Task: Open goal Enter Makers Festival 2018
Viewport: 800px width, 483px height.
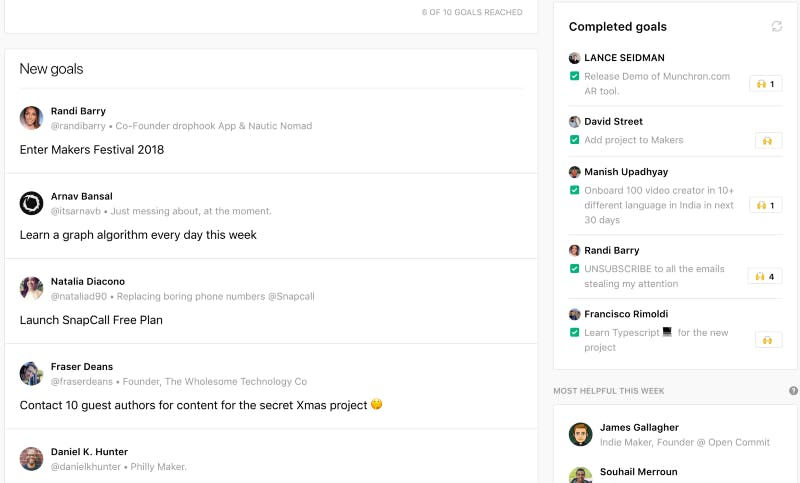Action: pos(92,149)
